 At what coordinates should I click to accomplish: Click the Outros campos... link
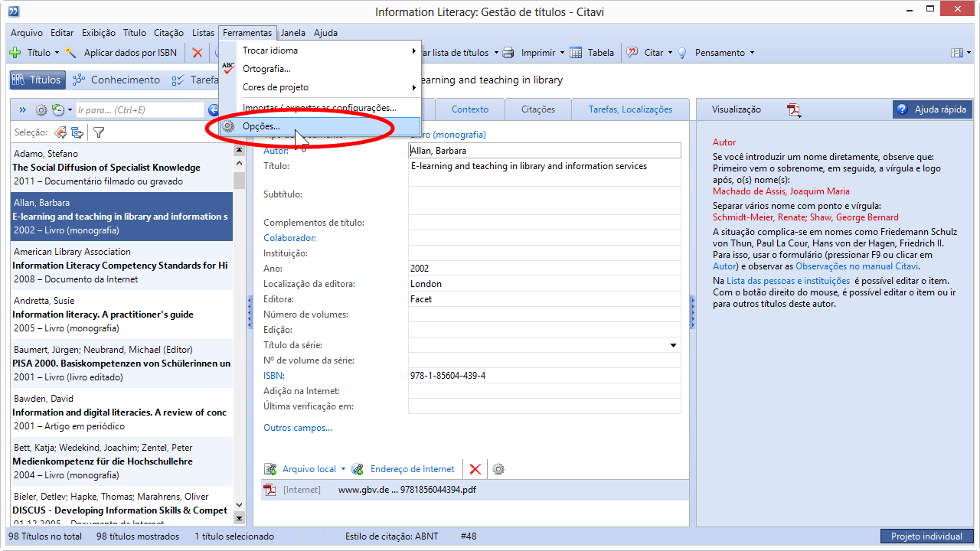(298, 428)
